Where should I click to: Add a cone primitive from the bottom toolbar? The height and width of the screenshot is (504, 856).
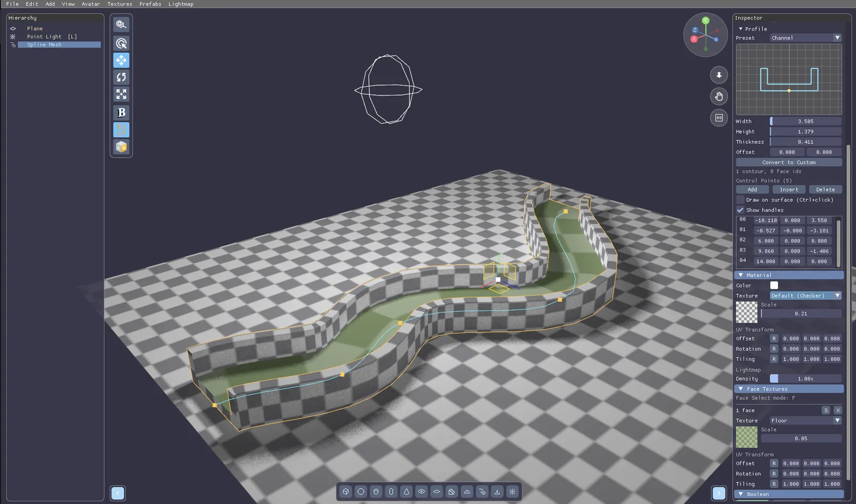(407, 492)
